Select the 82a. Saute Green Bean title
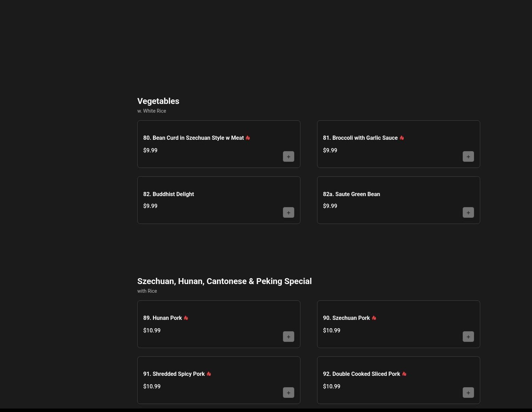The height and width of the screenshot is (412, 532). [352, 194]
